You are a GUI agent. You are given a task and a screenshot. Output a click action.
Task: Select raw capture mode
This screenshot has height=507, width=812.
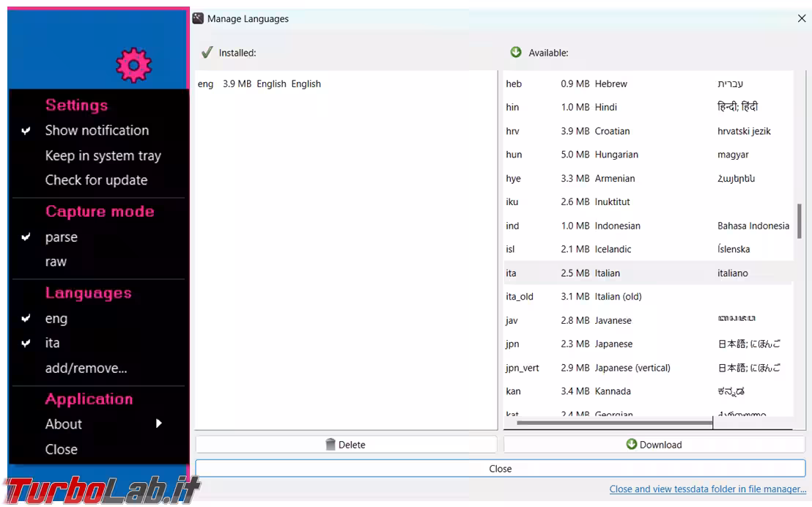[x=56, y=262]
